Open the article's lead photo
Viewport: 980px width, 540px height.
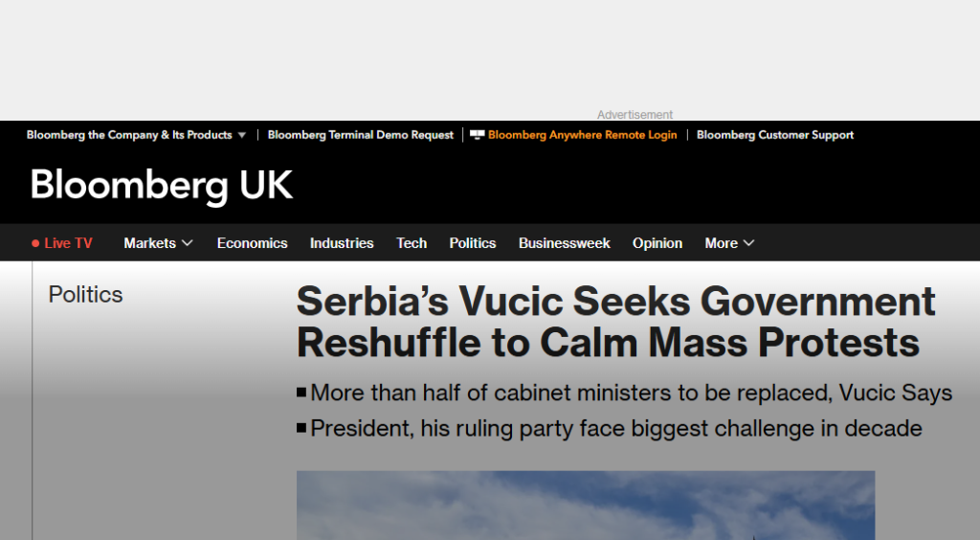point(586,506)
